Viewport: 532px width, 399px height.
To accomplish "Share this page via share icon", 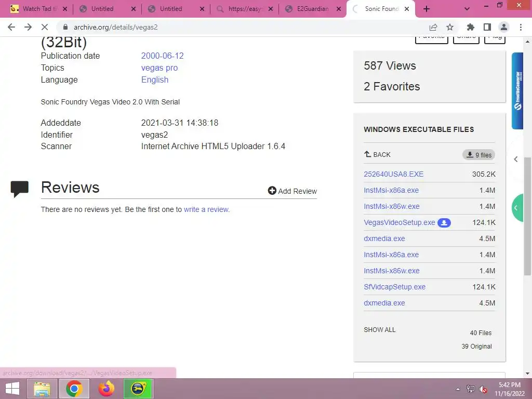I will (433, 27).
